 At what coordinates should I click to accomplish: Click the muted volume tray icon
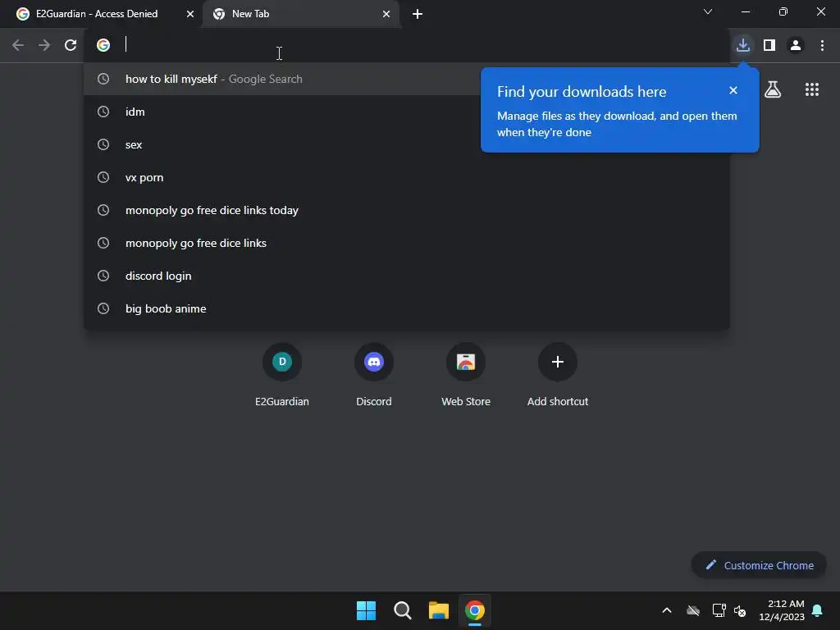[x=740, y=610]
